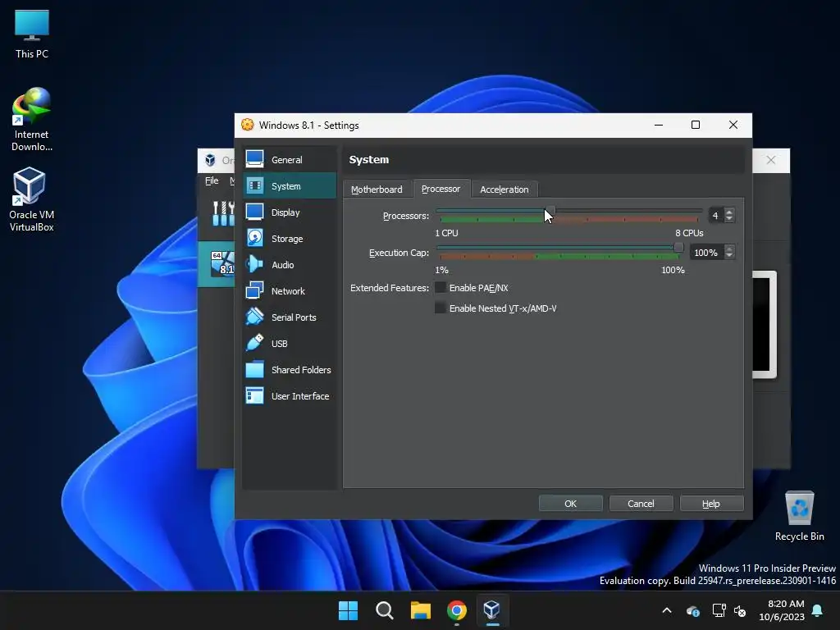The image size is (840, 630).
Task: Open File menu in VirtualBox Manager
Action: click(212, 180)
